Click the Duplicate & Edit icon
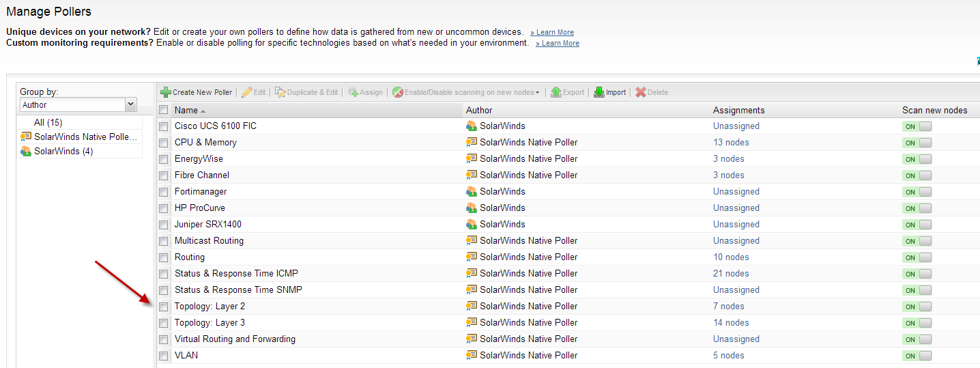The width and height of the screenshot is (980, 368). 280,92
